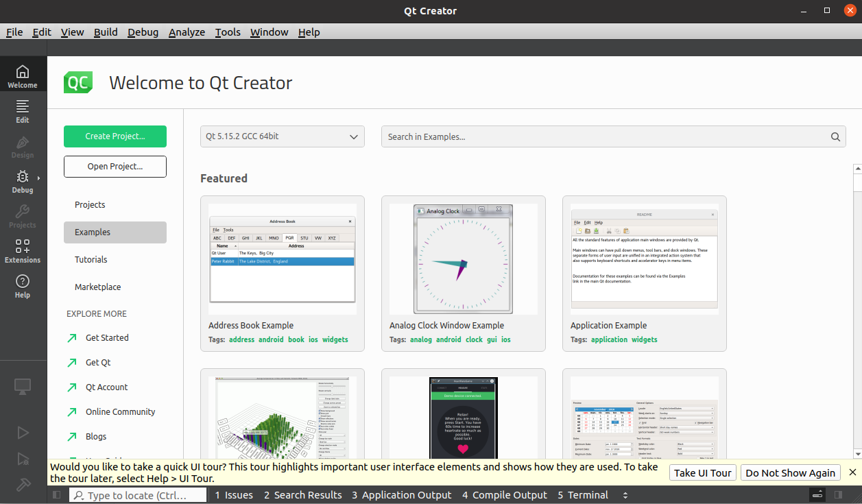
Task: Open the Analog Clock Window Example thumbnail
Action: (464, 259)
